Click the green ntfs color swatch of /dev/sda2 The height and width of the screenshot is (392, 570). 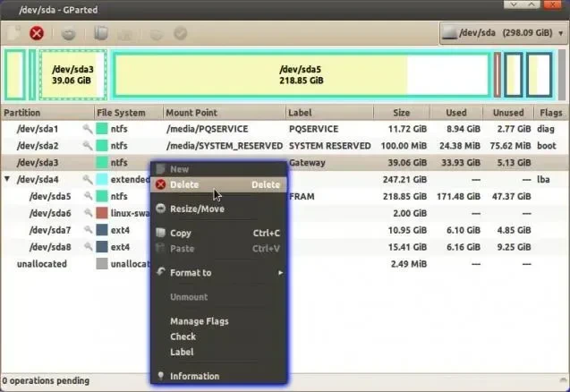(102, 146)
